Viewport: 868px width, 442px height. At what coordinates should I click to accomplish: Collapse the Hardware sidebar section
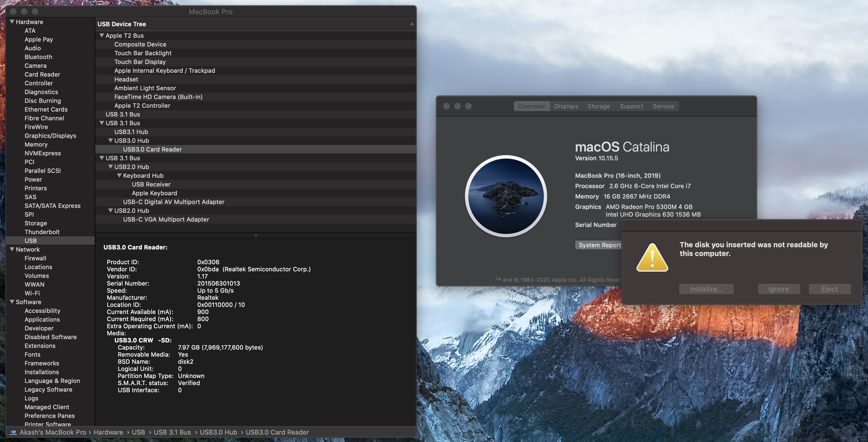(x=12, y=22)
